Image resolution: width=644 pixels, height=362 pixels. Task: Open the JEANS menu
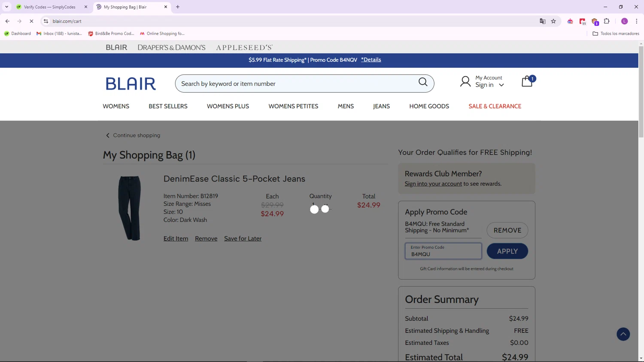pyautogui.click(x=381, y=106)
